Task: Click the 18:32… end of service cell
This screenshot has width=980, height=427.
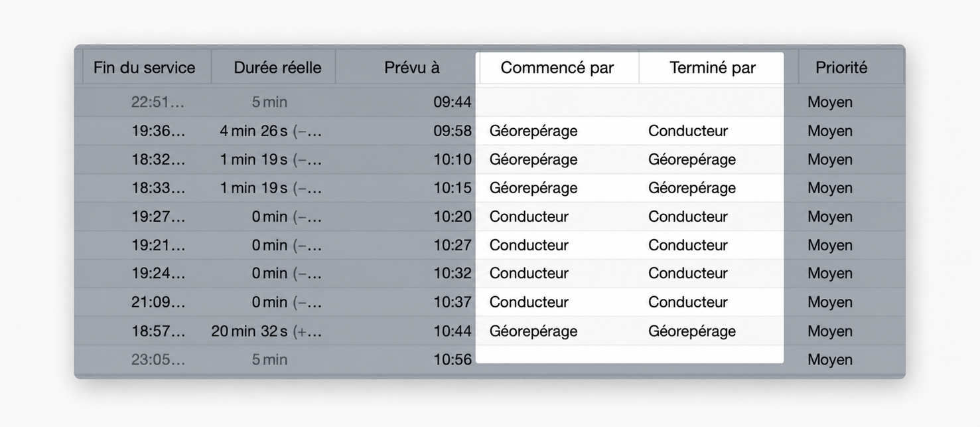Action: click(x=159, y=159)
